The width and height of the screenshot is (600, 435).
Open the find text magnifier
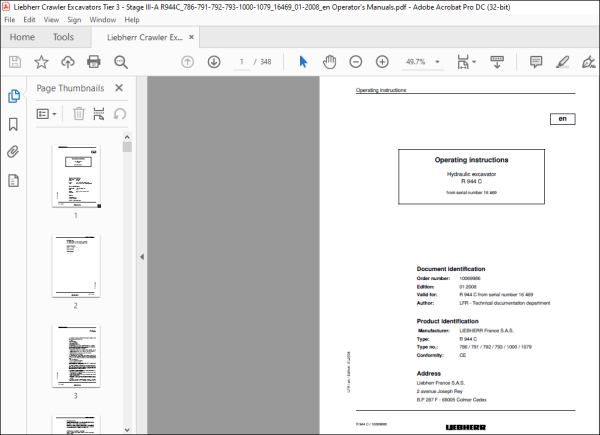pos(121,62)
